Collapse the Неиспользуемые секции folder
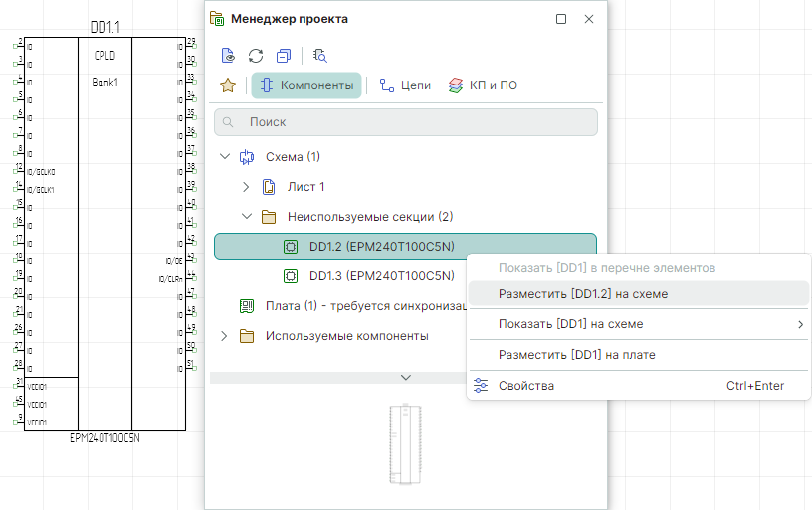This screenshot has width=812, height=510. click(x=247, y=217)
